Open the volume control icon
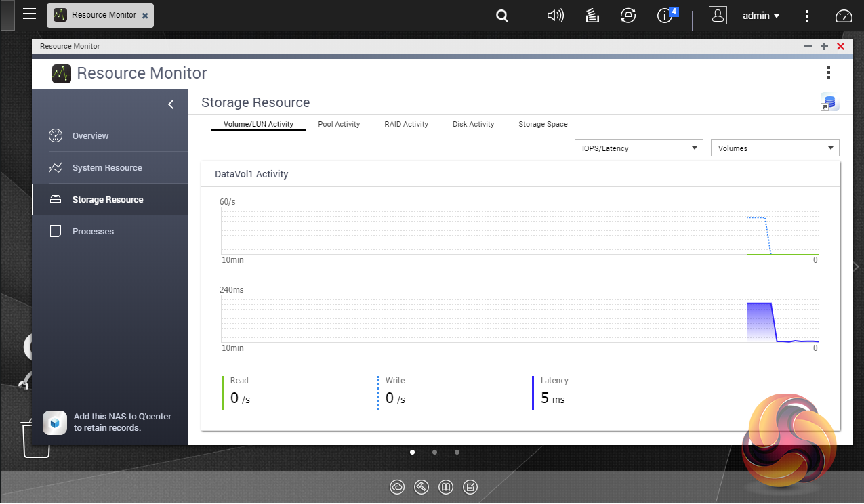The image size is (864, 504). (555, 16)
